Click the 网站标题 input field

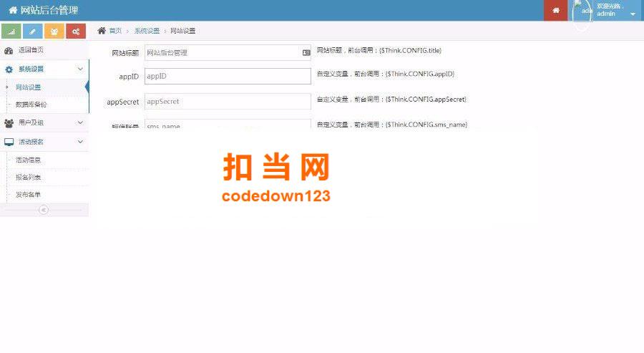[228, 52]
